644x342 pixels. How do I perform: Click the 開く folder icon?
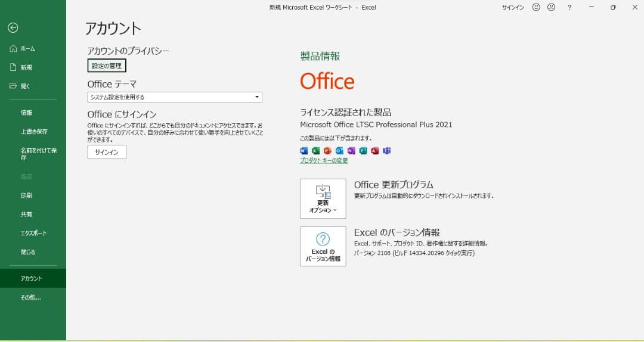(x=13, y=86)
